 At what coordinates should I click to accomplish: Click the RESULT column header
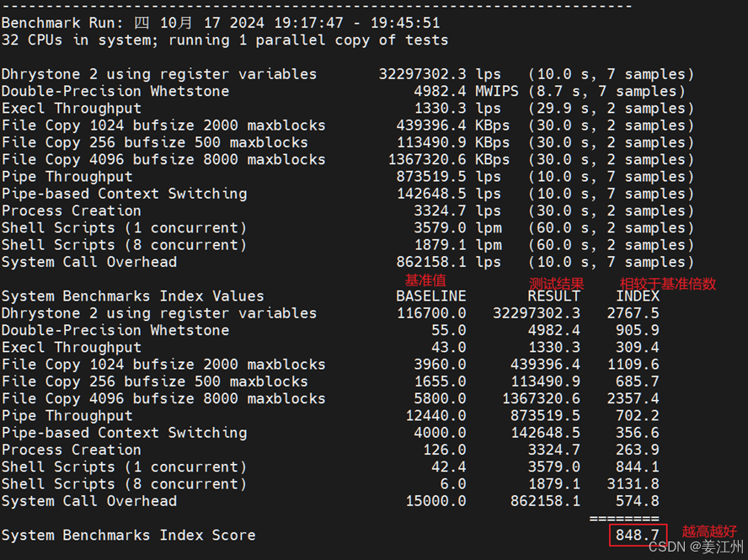point(554,296)
